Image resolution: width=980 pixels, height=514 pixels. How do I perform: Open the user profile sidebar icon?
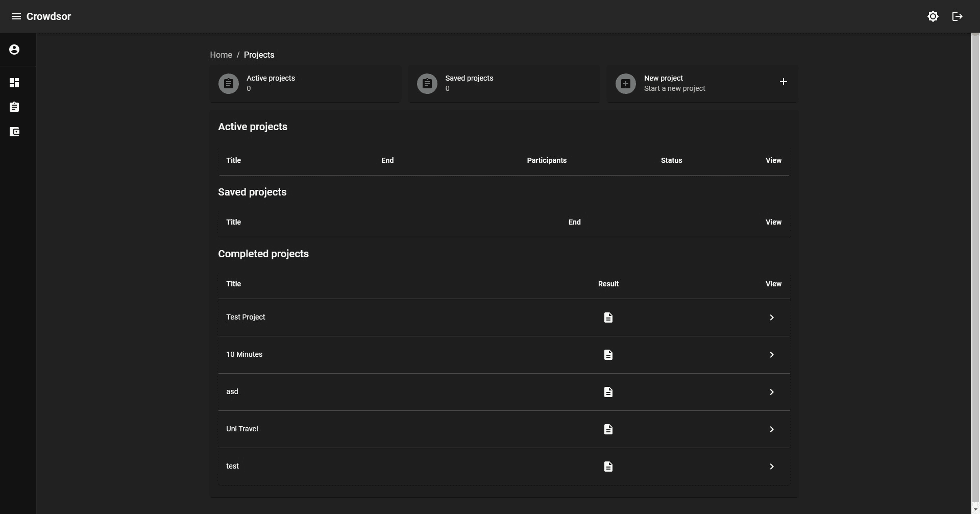pos(14,49)
